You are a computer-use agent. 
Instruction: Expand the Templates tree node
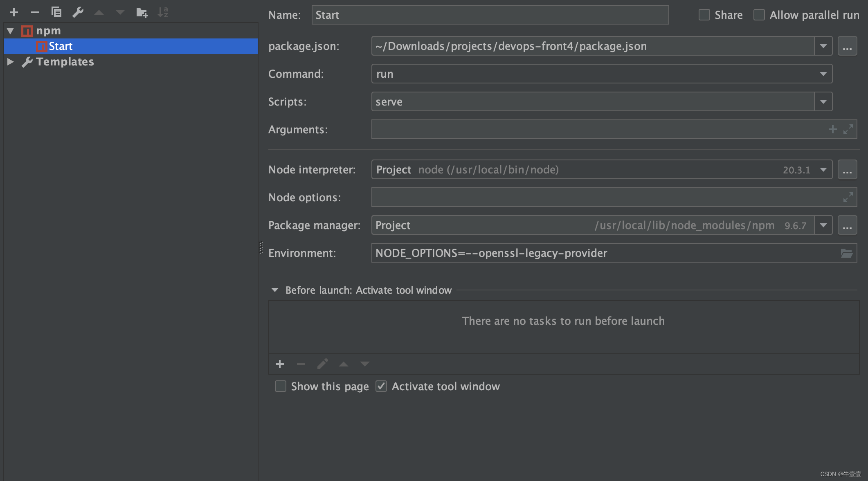[11, 62]
